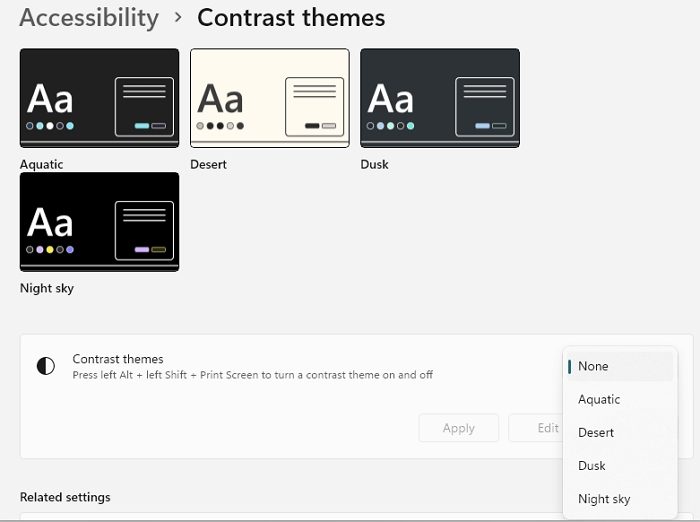Screen dimensions: 700x522
Task: Click the Desert theme label
Action: pos(208,164)
